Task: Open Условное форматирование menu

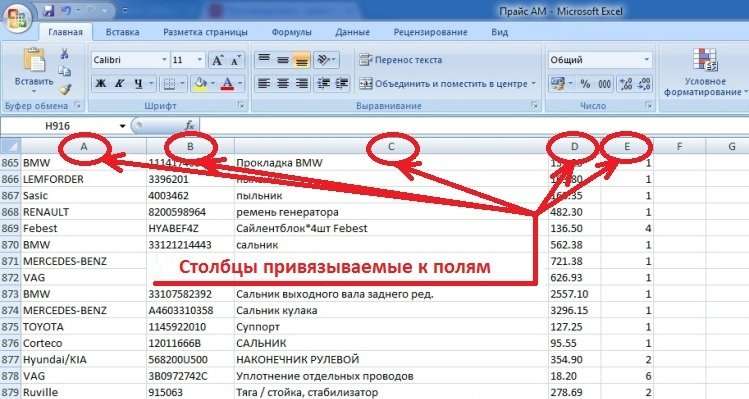Action: point(705,72)
